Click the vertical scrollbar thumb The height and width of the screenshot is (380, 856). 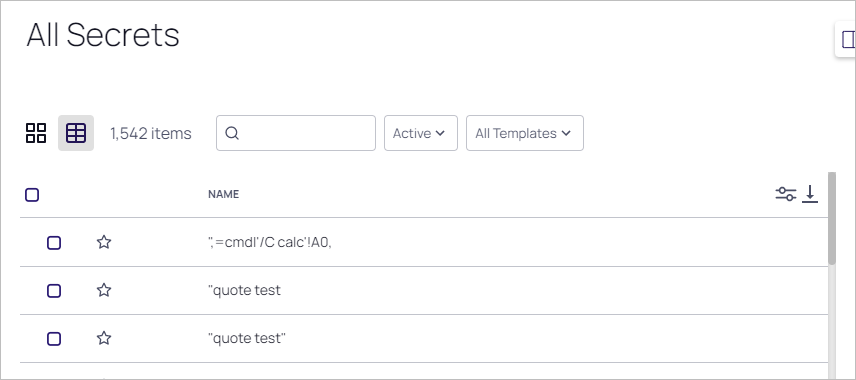tap(832, 218)
